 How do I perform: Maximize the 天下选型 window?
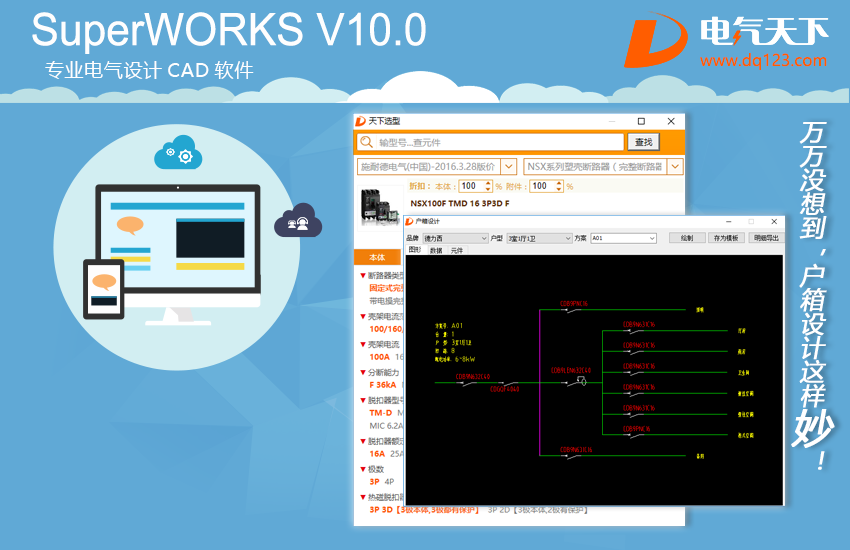pos(641,121)
